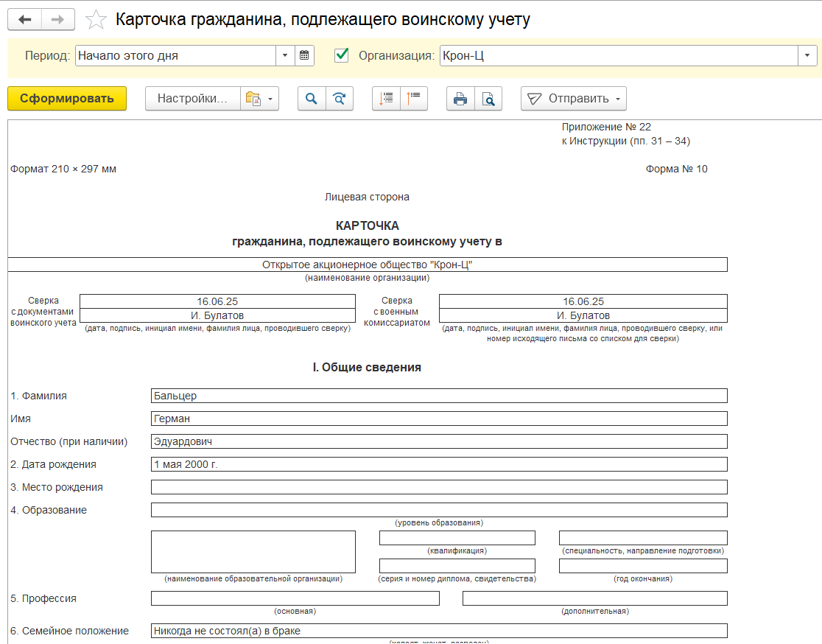Generate the report with Сформировать
Image resolution: width=822 pixels, height=644 pixels.
pos(67,99)
